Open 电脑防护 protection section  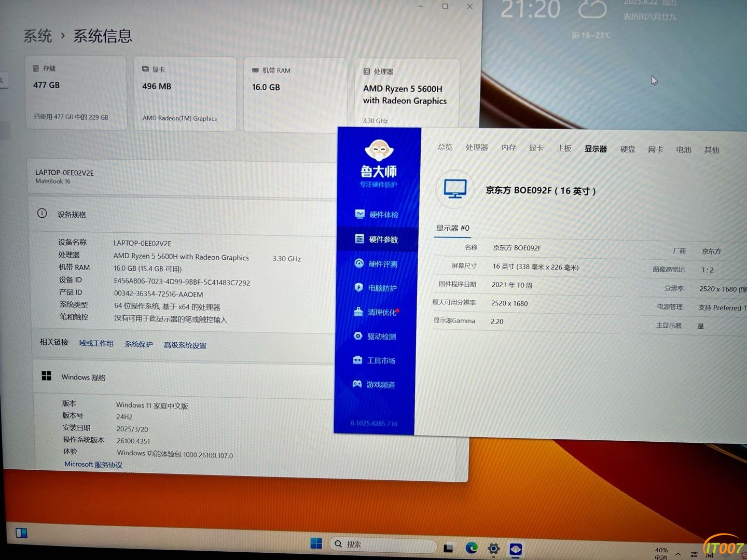coord(376,288)
